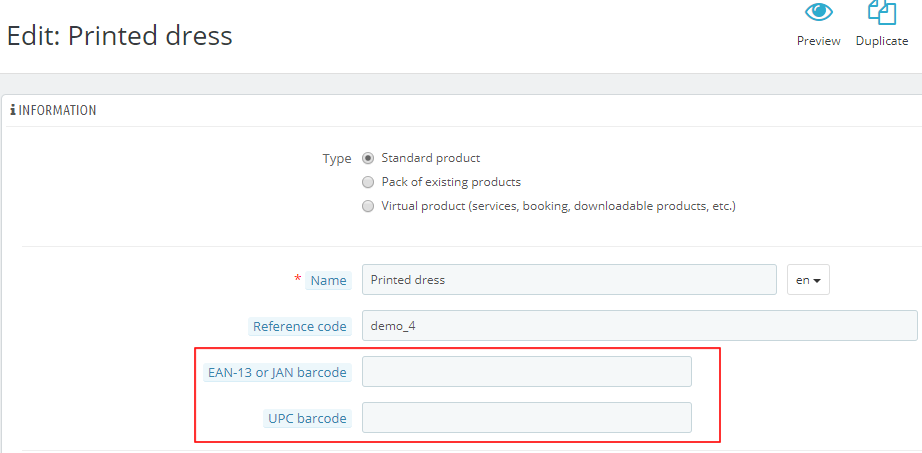The image size is (922, 453).
Task: Click the Duplicate pages icon
Action: tap(881, 12)
